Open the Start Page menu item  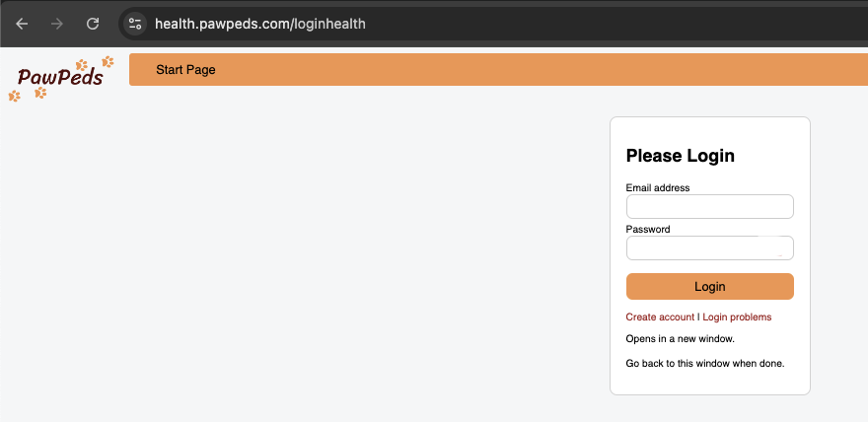(x=185, y=70)
